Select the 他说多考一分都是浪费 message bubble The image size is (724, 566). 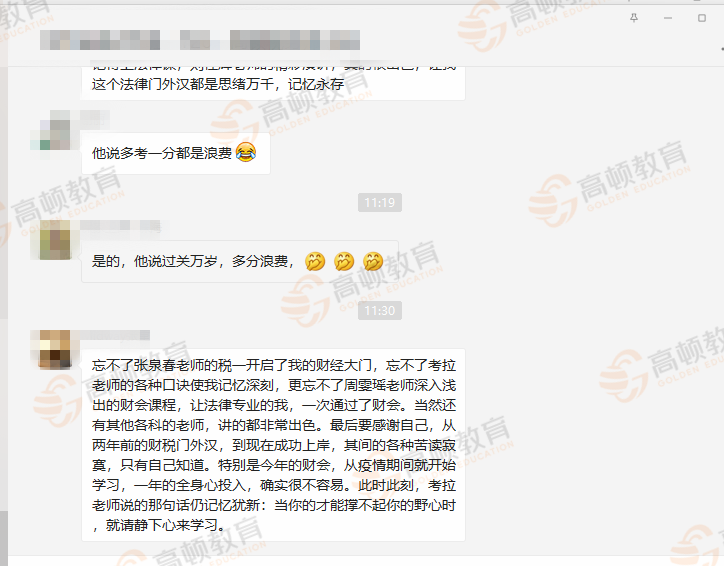pyautogui.click(x=176, y=153)
